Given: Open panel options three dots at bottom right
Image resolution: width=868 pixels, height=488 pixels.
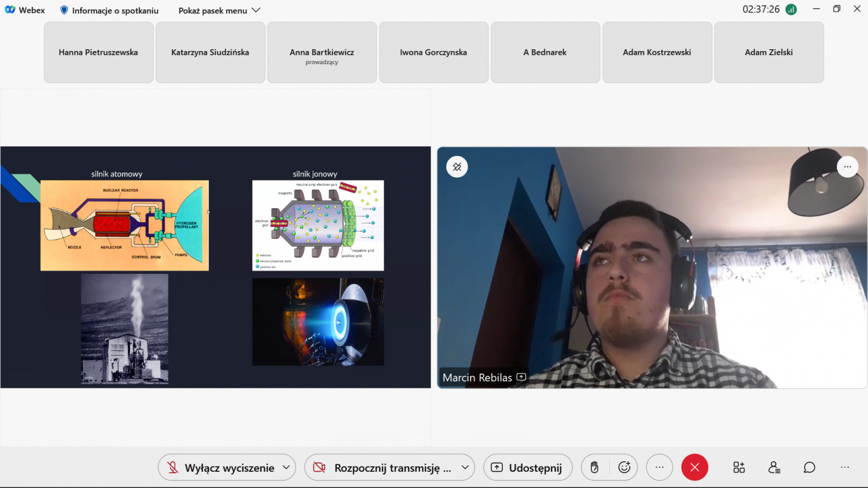Looking at the screenshot, I should tap(845, 468).
